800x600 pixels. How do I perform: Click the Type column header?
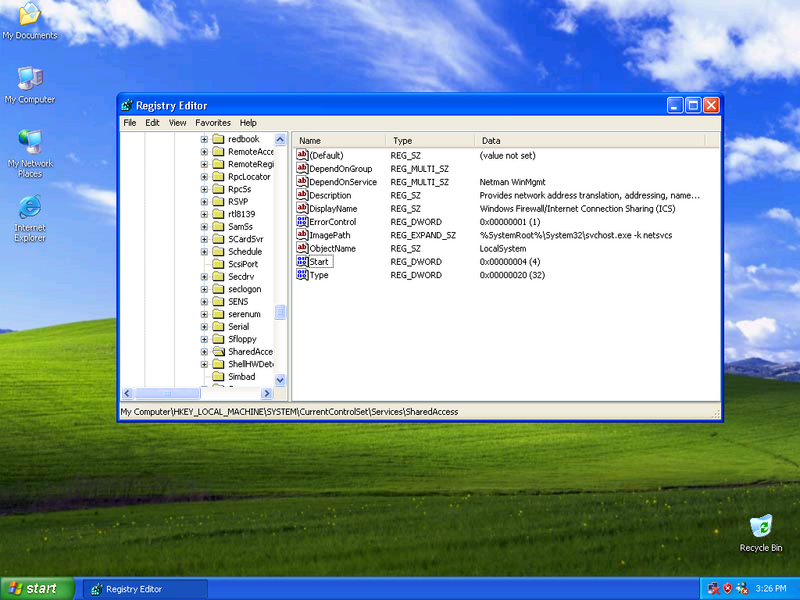[x=430, y=140]
